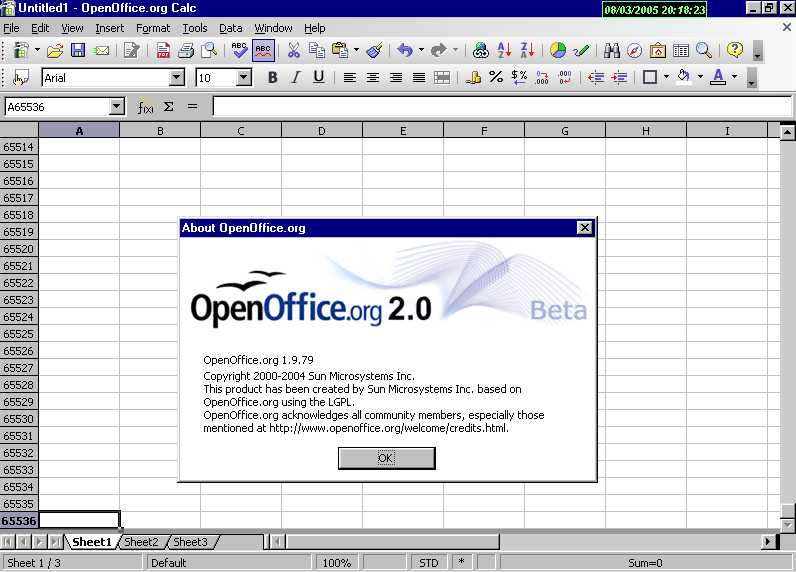Center text horizontally
Image resolution: width=796 pixels, height=572 pixels.
(x=373, y=77)
